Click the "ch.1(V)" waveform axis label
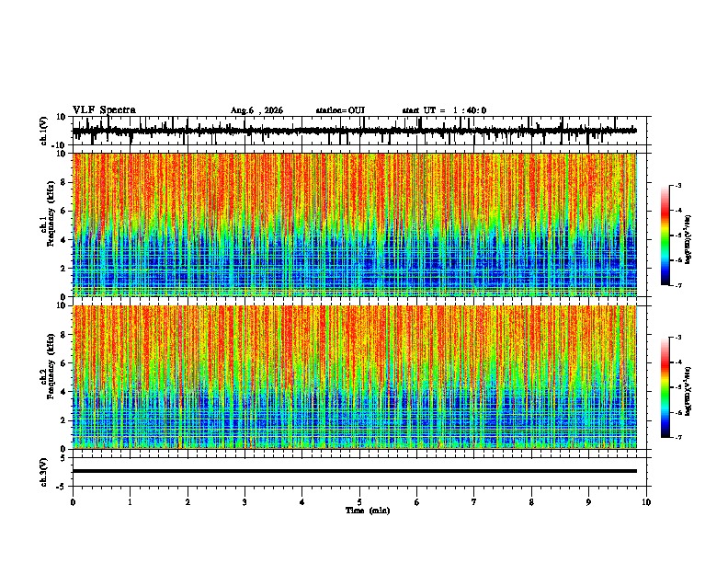 point(44,131)
